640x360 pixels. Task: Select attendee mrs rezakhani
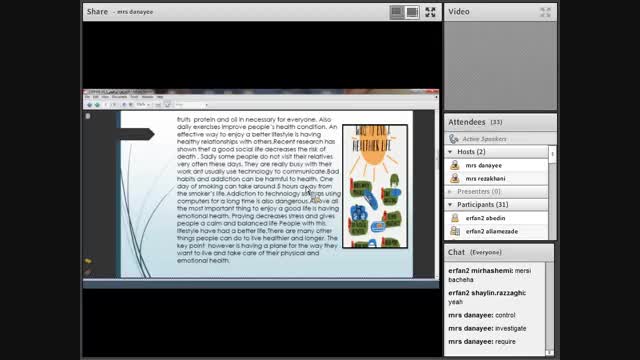tap(496, 178)
